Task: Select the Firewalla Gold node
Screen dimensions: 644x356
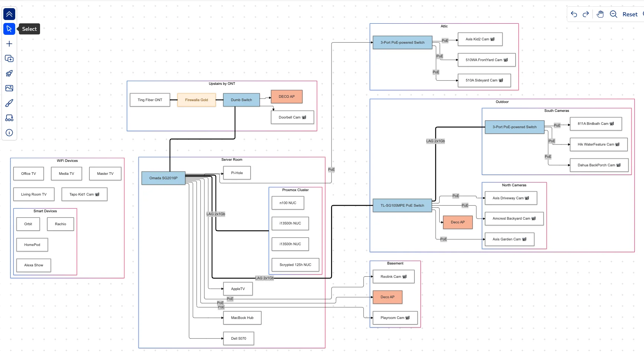Action: [196, 100]
